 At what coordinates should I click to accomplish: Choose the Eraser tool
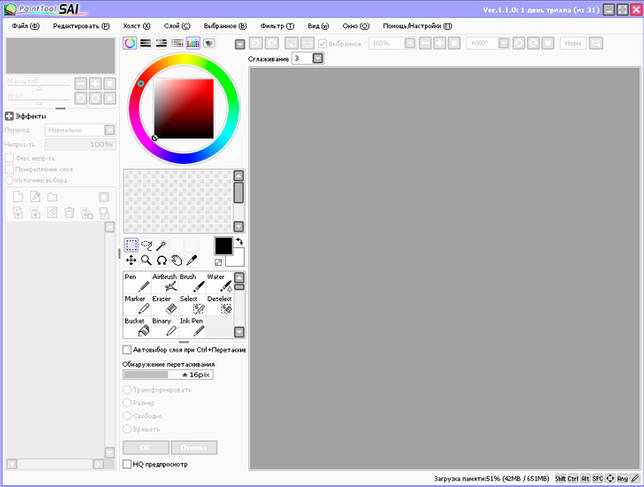[x=165, y=305]
